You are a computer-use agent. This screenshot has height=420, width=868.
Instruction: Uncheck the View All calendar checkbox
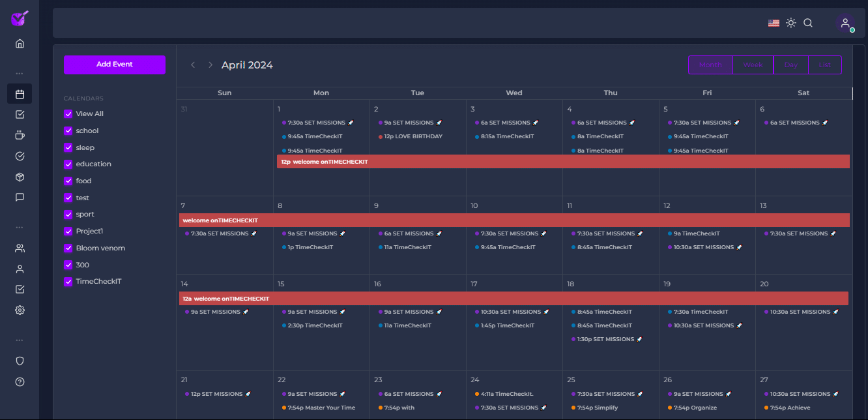point(68,113)
